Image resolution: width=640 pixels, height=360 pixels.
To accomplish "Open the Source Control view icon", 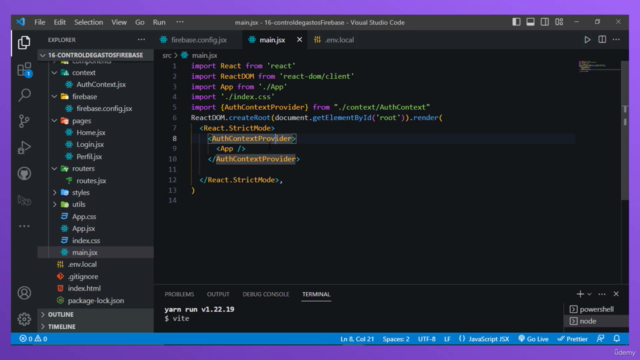I will click(24, 121).
